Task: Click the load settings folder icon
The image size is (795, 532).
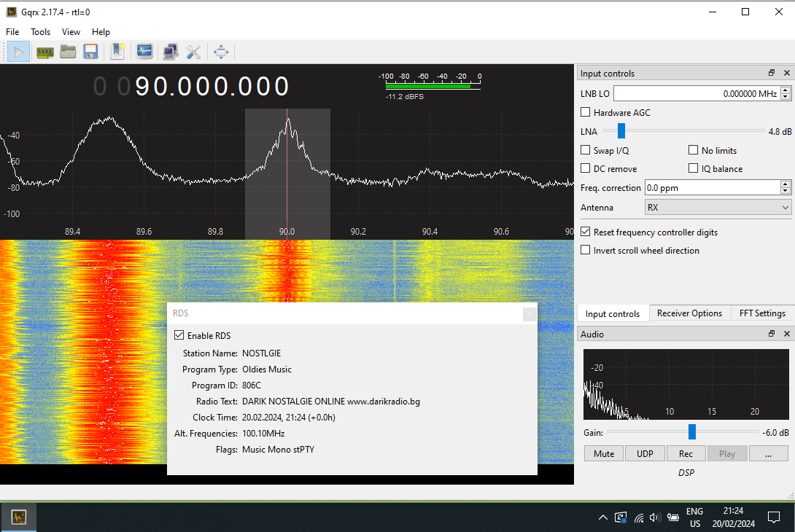Action: pos(67,52)
